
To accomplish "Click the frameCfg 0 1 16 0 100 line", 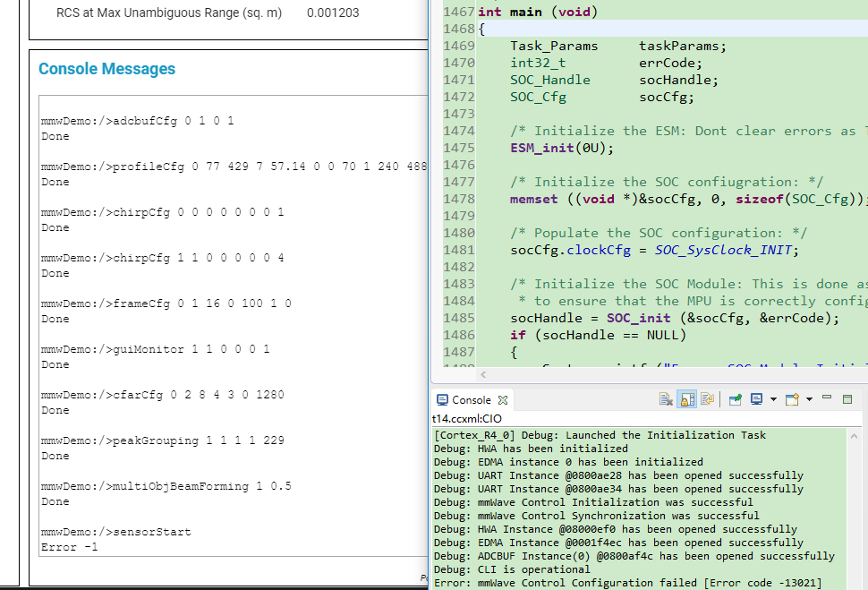I will coord(166,304).
